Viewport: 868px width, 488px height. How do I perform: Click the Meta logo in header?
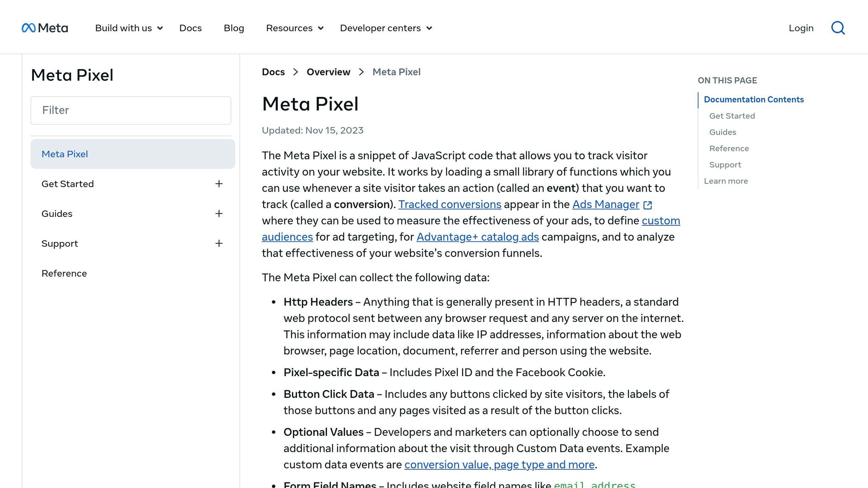point(45,28)
